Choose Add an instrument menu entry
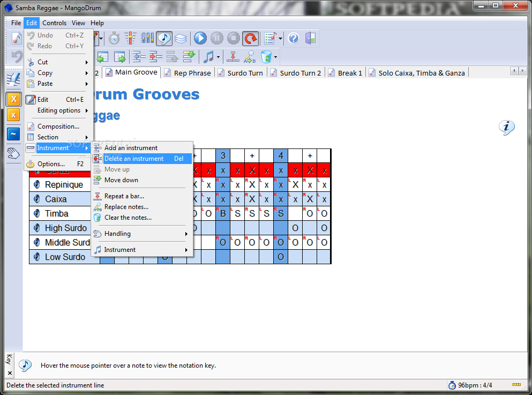Image resolution: width=532 pixels, height=395 pixels. pos(142,148)
